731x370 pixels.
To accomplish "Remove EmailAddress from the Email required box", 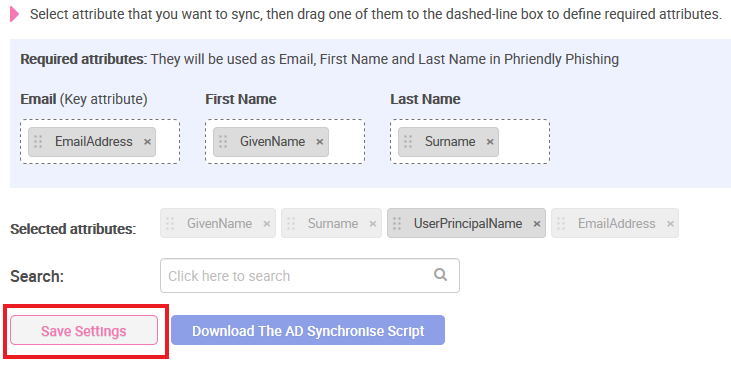I will pos(147,142).
